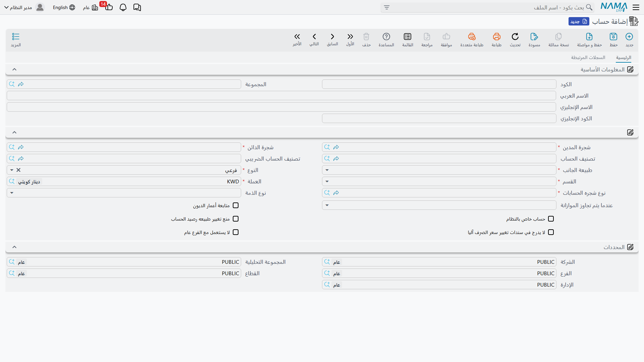Go to التالي (next) record
The image size is (644, 362).
[x=314, y=37]
